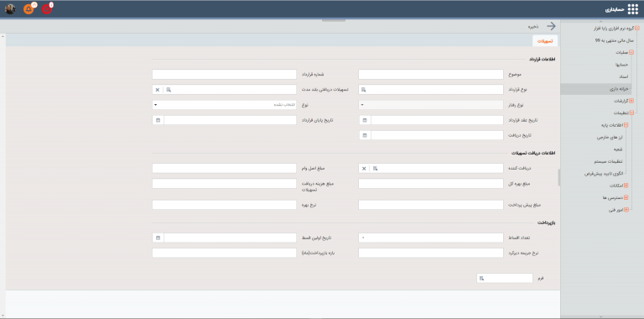This screenshot has width=644, height=319.
Task: Open calendar for تاریخ دریافت
Action: 364,135
